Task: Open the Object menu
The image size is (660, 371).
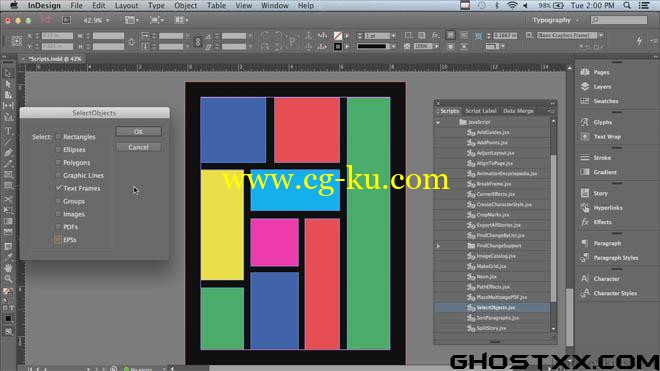Action: 185,5
